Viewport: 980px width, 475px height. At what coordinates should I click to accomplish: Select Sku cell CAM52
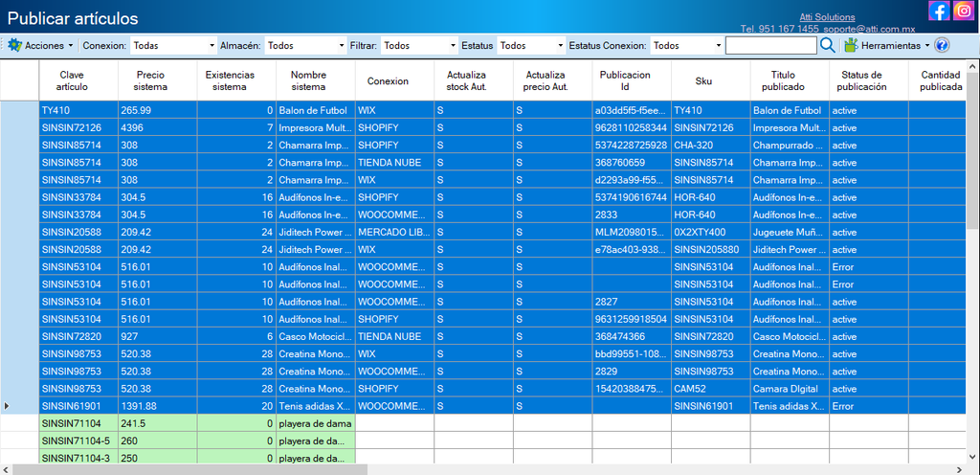pyautogui.click(x=711, y=388)
